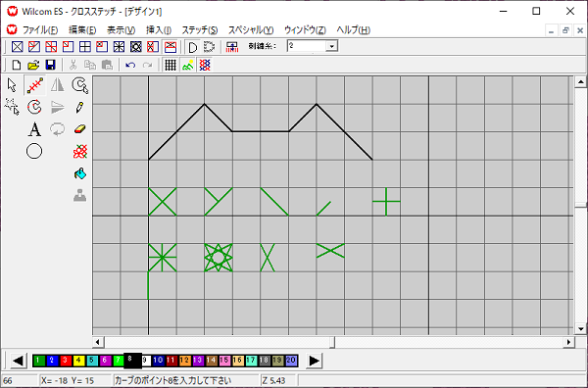Screen dimensions: 588x388
Task: Select the half cross stitch type
Action: 51,46
